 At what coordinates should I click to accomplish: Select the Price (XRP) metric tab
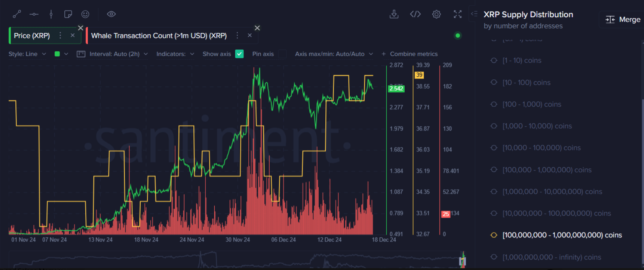(x=32, y=36)
